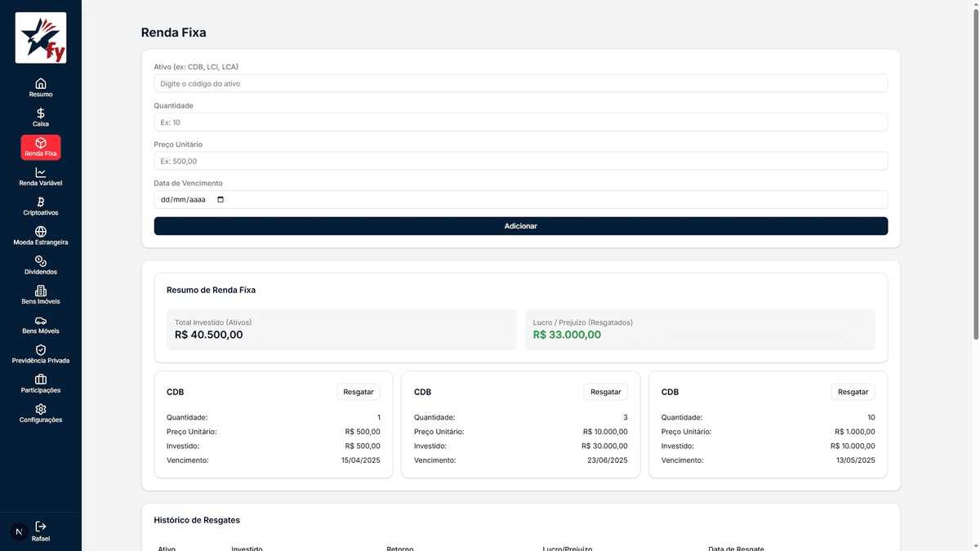Focus the Preço Unitário input field

tap(520, 161)
